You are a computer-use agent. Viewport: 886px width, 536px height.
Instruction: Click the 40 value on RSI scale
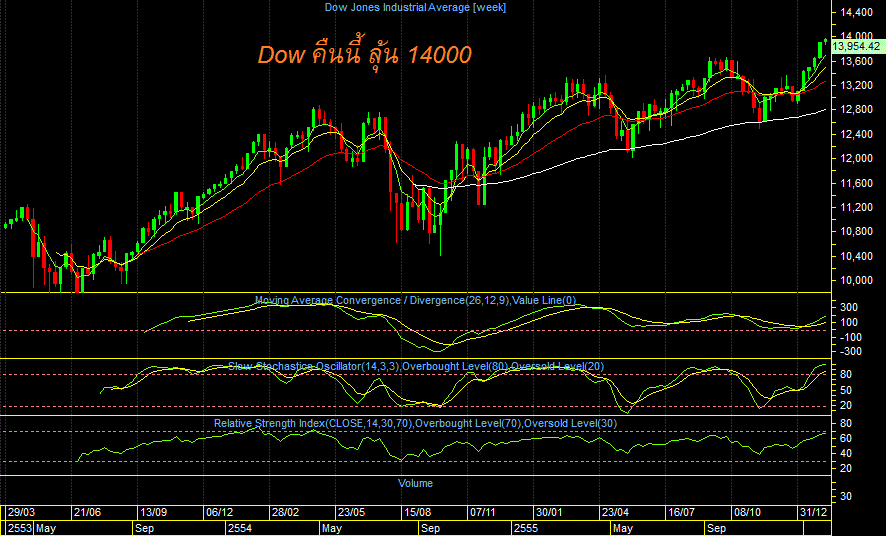[x=846, y=454]
